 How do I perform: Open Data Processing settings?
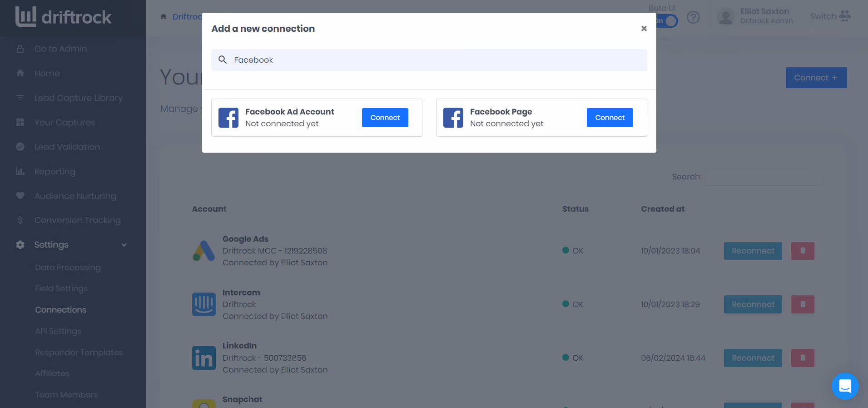point(68,268)
